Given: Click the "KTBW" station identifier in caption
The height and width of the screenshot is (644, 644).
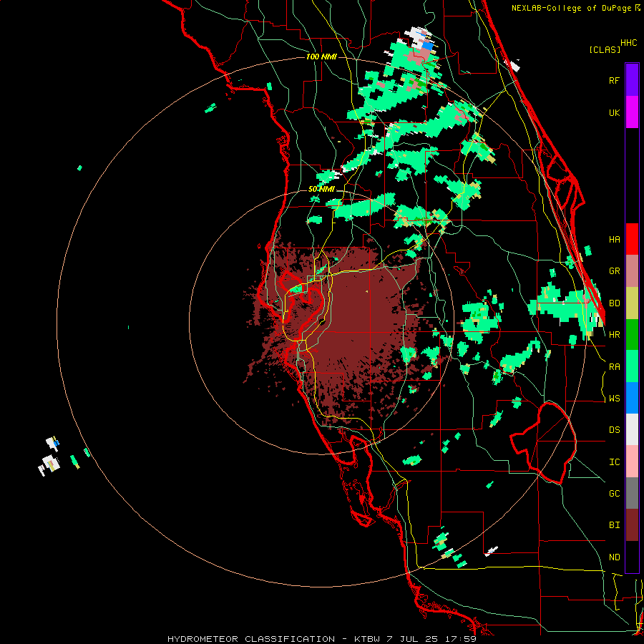Looking at the screenshot, I should 367,639.
